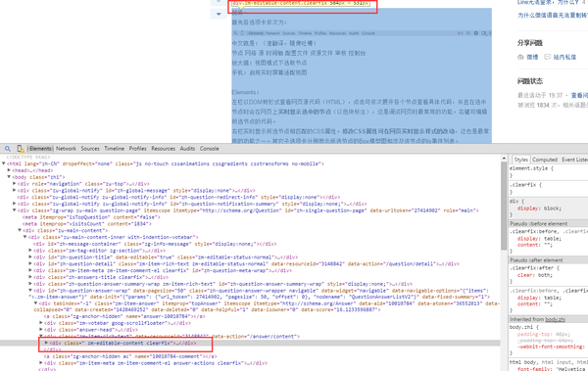Edit the div display: block property

click(x=539, y=209)
